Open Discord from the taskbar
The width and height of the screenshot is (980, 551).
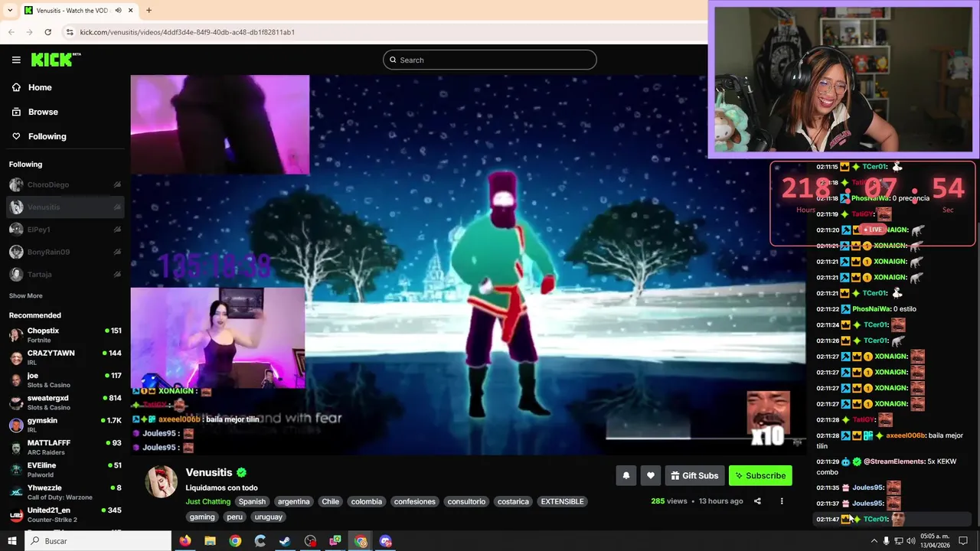coord(386,541)
